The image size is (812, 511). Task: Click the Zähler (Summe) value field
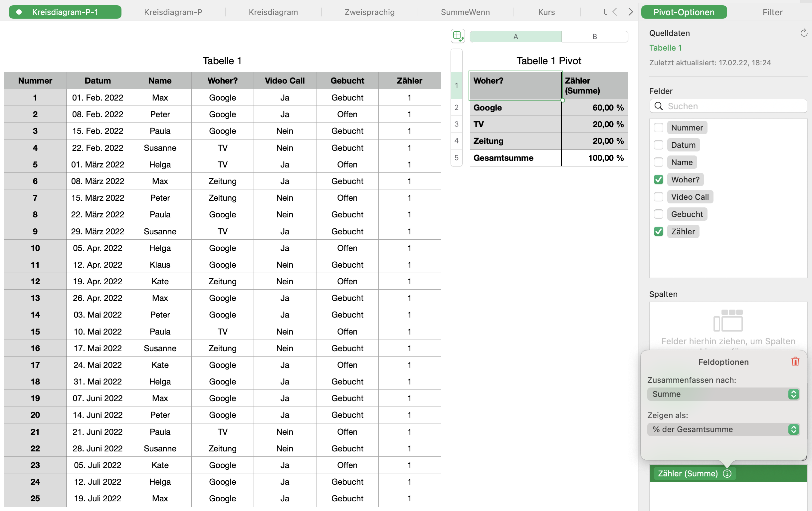click(687, 474)
